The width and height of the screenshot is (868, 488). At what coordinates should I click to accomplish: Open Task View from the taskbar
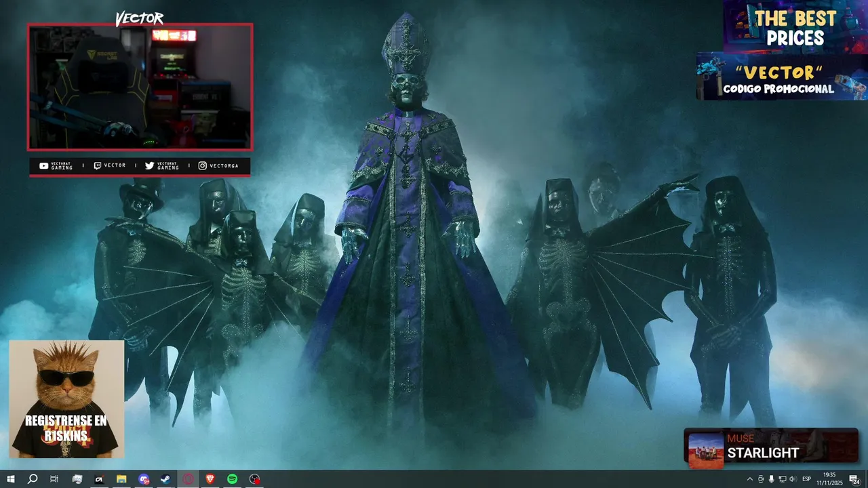tap(54, 479)
